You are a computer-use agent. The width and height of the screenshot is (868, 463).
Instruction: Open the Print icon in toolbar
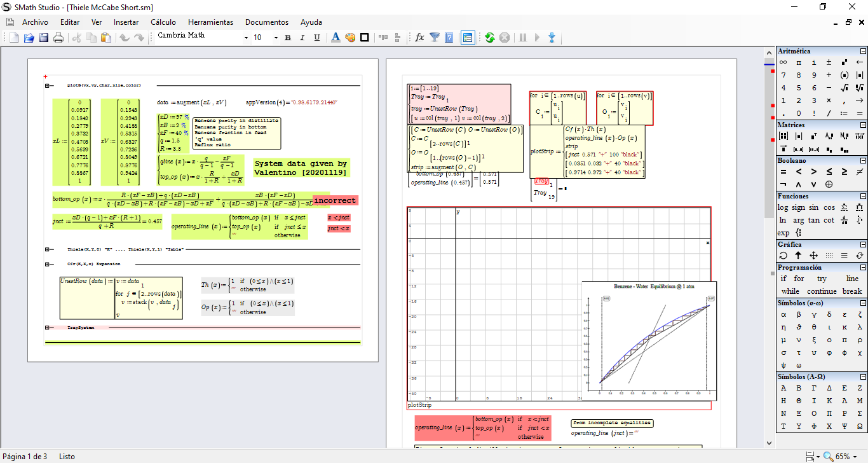(x=58, y=38)
